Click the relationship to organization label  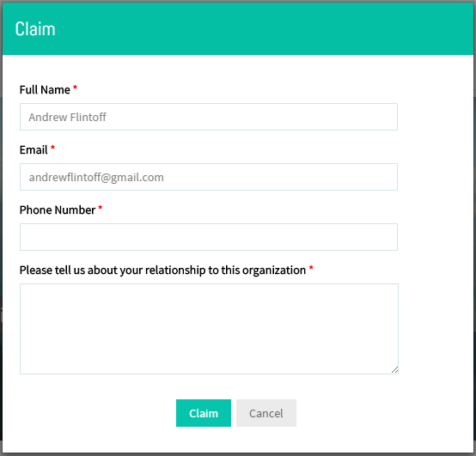162,270
